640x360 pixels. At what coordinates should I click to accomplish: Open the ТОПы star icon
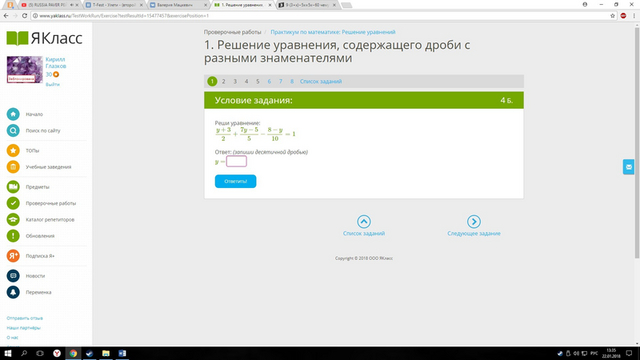point(13,150)
